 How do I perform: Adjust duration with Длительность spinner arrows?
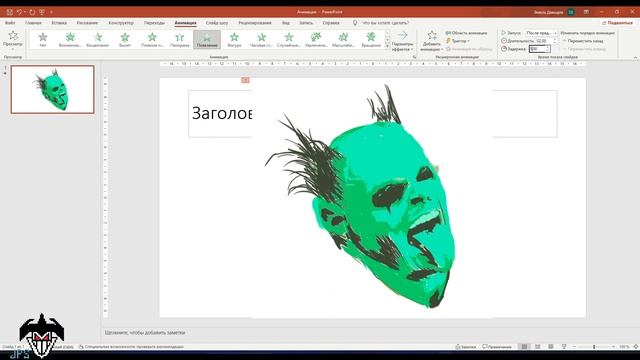554,41
